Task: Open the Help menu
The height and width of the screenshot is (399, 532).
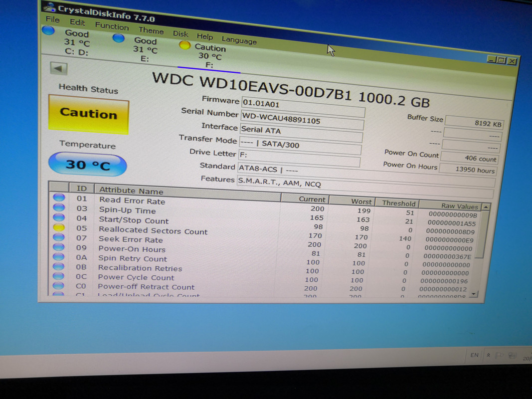Action: (x=204, y=36)
